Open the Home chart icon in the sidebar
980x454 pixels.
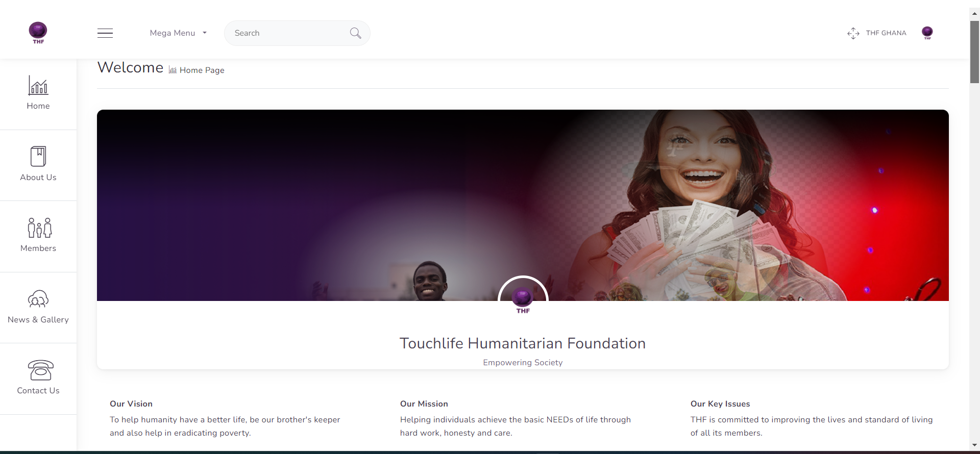(x=38, y=85)
